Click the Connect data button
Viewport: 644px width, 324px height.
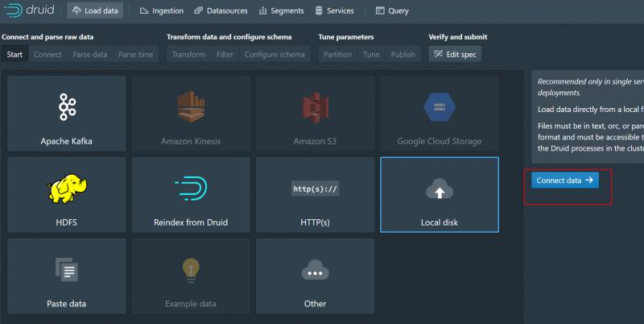(x=565, y=180)
